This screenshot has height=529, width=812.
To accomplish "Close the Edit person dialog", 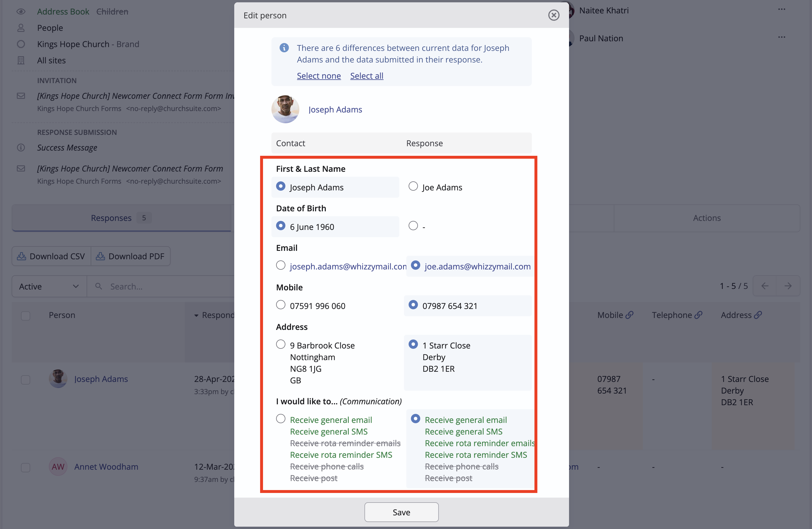I will point(553,15).
